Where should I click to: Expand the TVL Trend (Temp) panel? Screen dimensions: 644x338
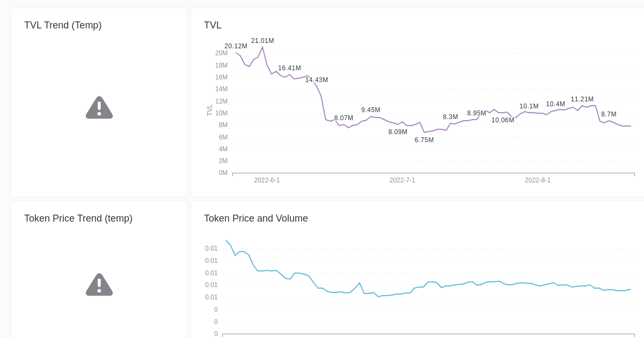[x=63, y=25]
